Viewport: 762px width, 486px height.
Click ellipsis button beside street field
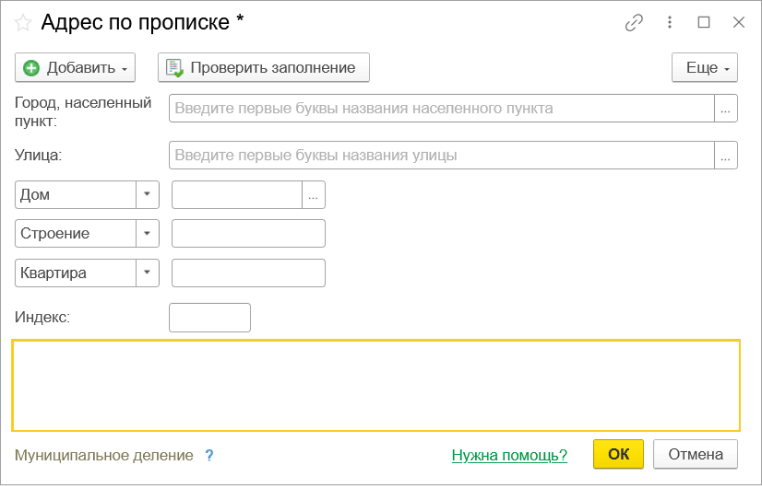click(x=726, y=155)
